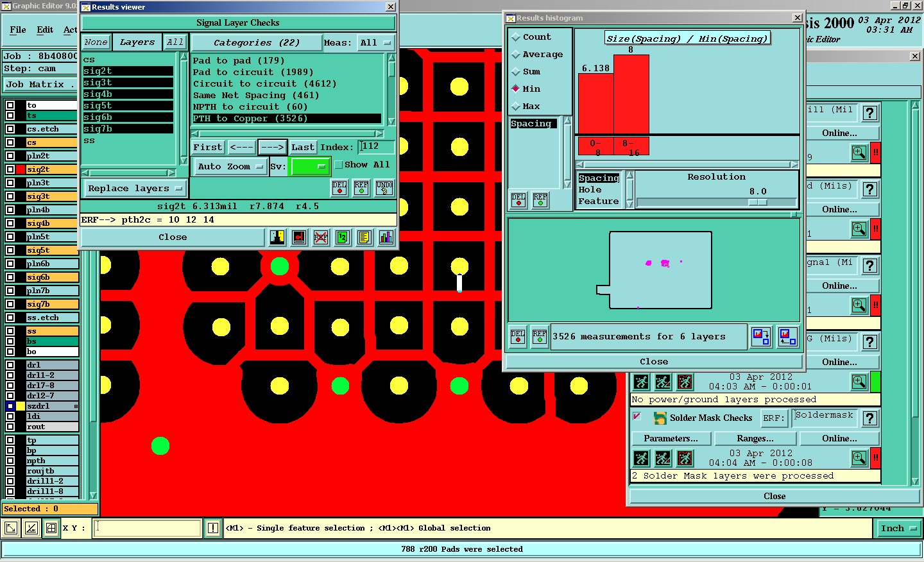Screen dimensions: 924x562
Task: Click REF icon beside the measurements count
Action: (x=540, y=337)
